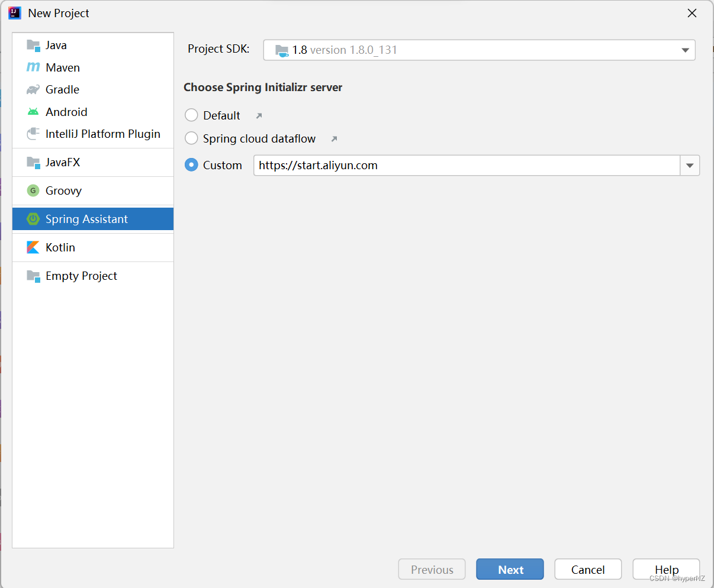Open external link arrow beside Spring cloud dataflow
The width and height of the screenshot is (714, 588).
point(334,139)
